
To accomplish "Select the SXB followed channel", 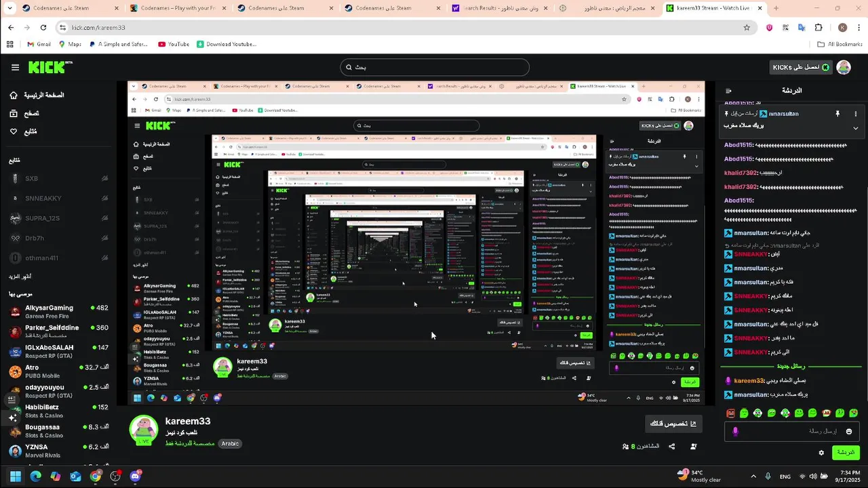I will tap(58, 178).
